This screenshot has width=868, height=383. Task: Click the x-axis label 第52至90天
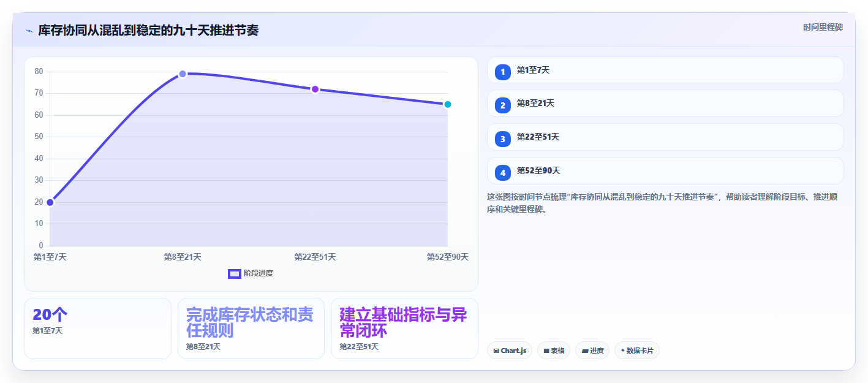tap(448, 257)
